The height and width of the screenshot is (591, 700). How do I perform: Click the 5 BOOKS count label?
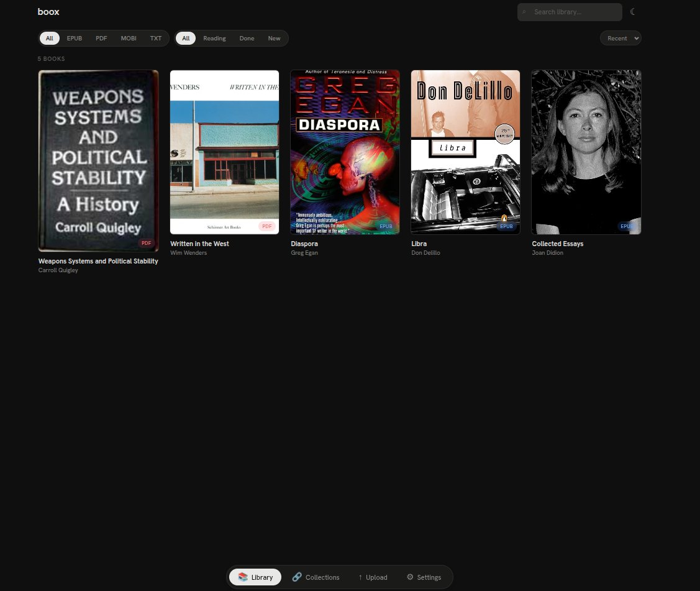point(52,59)
